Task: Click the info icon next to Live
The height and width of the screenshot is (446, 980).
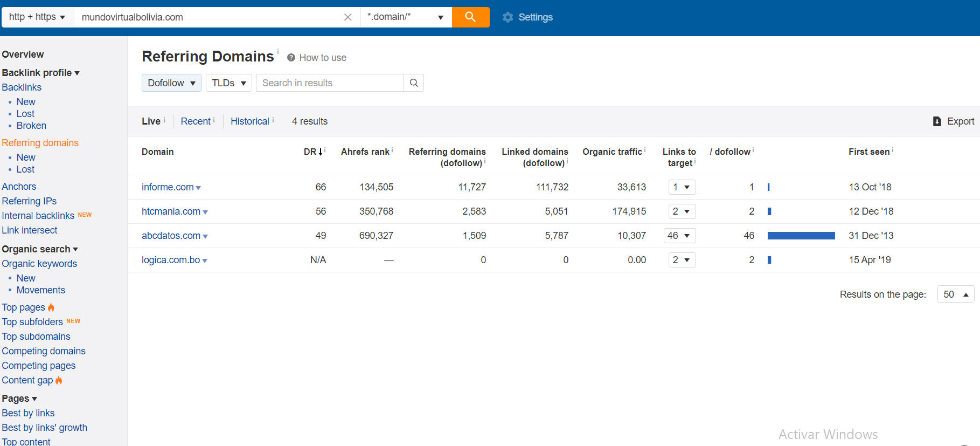Action: tap(164, 120)
